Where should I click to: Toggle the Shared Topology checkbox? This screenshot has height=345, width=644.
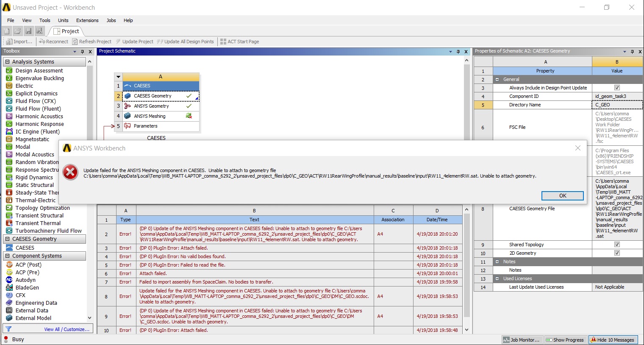pos(617,245)
